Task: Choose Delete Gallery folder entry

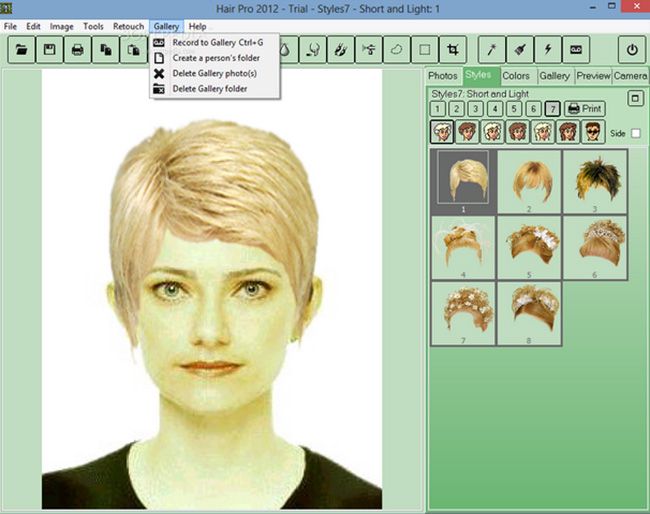Action: coord(210,89)
